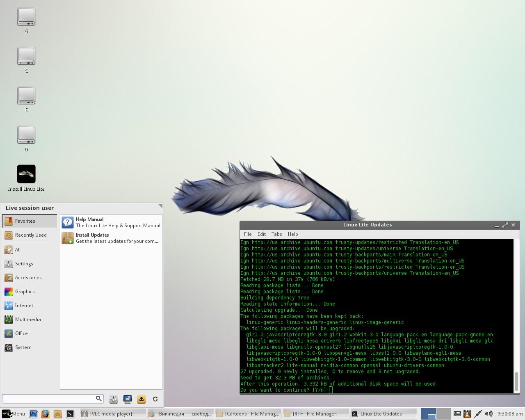Click the Menu button on the panel
This screenshot has width=525, height=420.
(14, 414)
